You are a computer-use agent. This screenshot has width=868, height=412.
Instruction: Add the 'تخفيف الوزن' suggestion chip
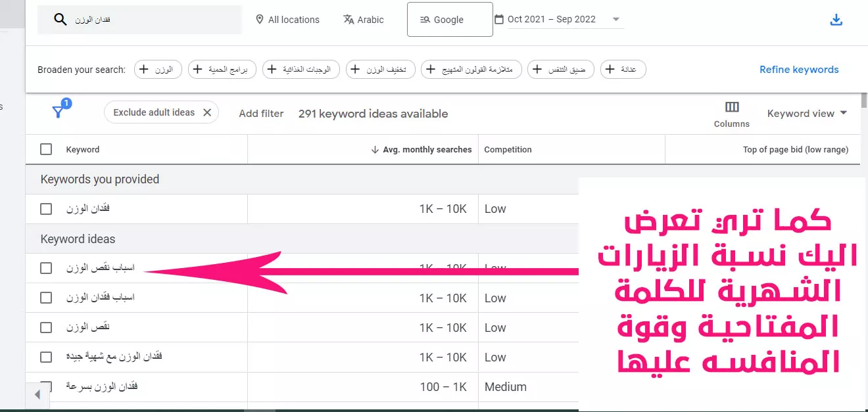381,70
